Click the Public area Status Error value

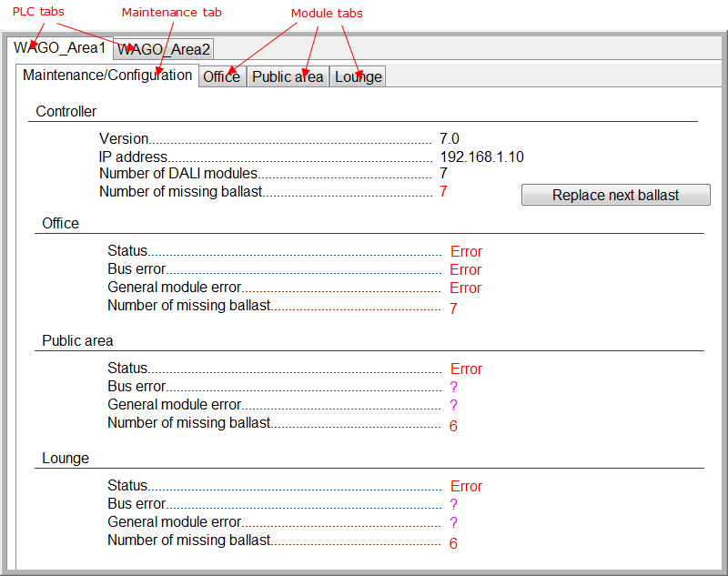(x=466, y=369)
